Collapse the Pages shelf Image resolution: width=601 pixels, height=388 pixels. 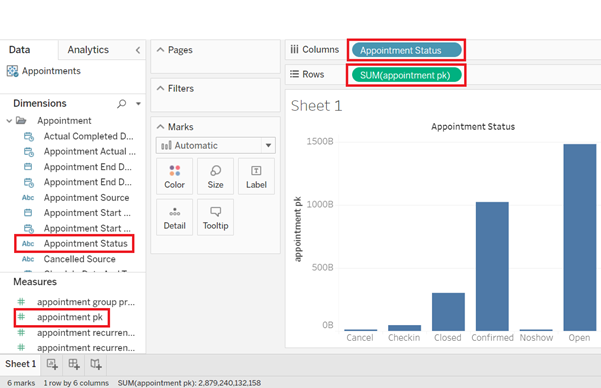pyautogui.click(x=161, y=50)
